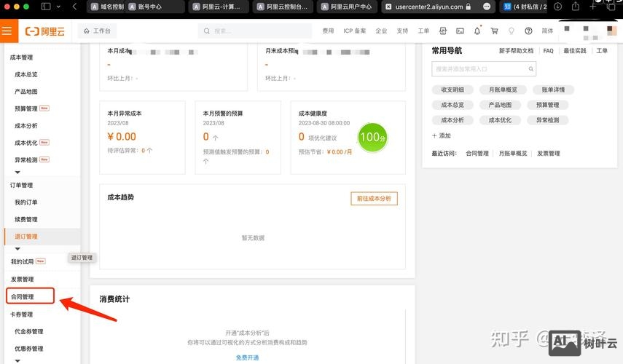Screen dimensions: 623x364
Task: Open 发票管理 in left sidebar
Action: [22, 280]
